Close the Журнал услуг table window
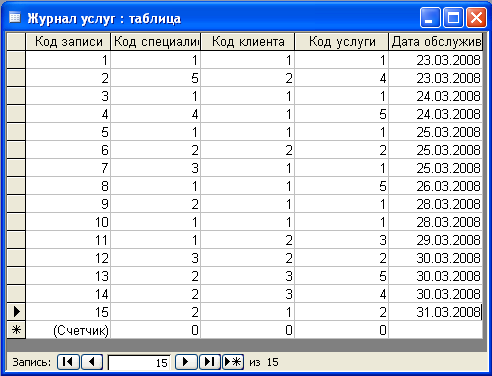This screenshot has width=492, height=376. point(476,17)
